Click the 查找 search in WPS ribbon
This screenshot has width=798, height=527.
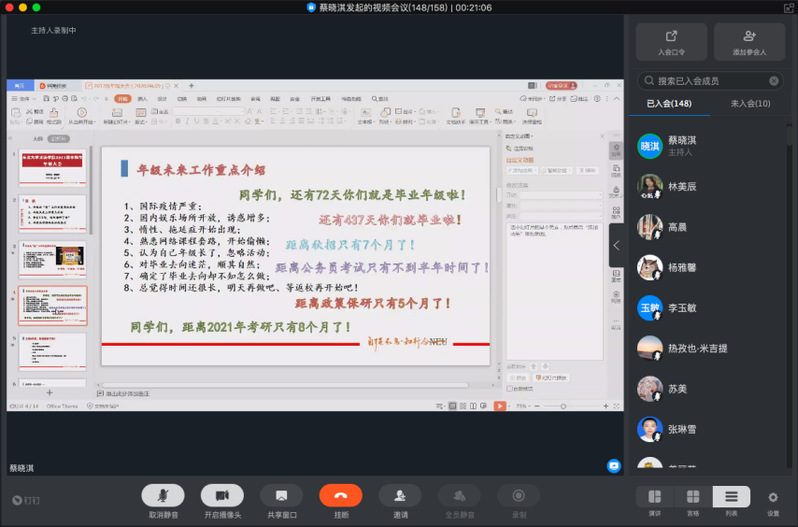(x=380, y=99)
